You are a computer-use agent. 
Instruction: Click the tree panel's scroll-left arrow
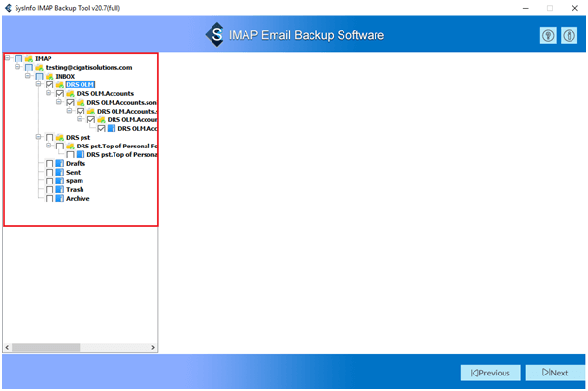coord(7,348)
